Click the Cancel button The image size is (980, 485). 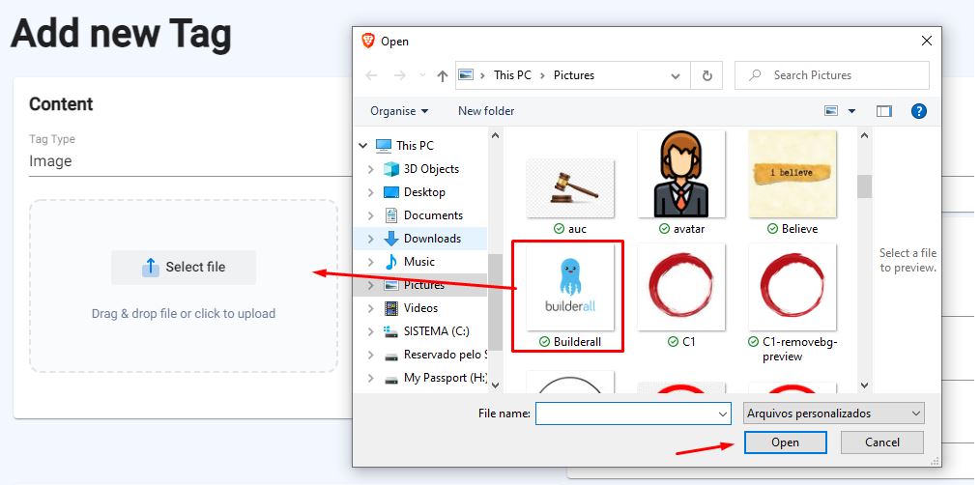click(x=881, y=442)
